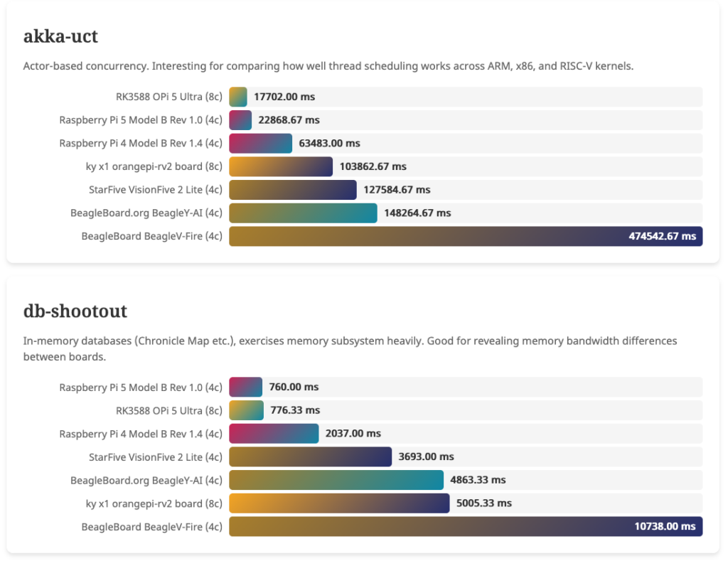Click the orangepi-rv2 bar in db-shootout chart
Image resolution: width=728 pixels, height=561 pixels.
339,503
